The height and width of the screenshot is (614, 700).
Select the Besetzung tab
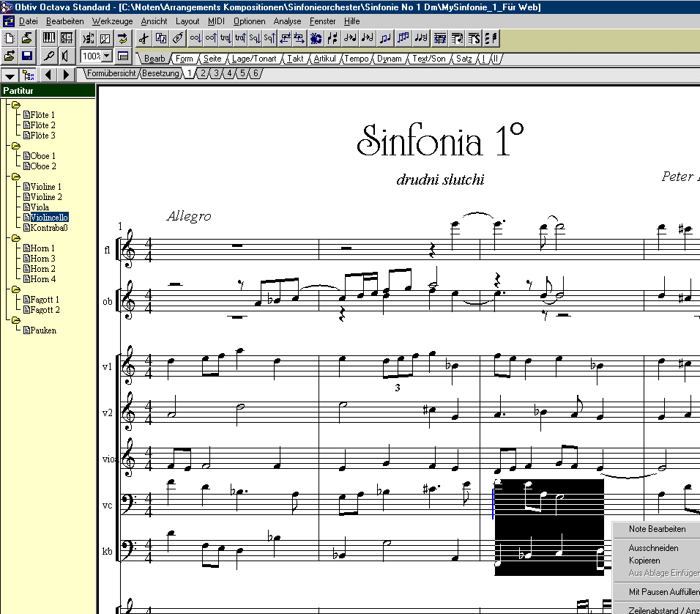[x=160, y=73]
